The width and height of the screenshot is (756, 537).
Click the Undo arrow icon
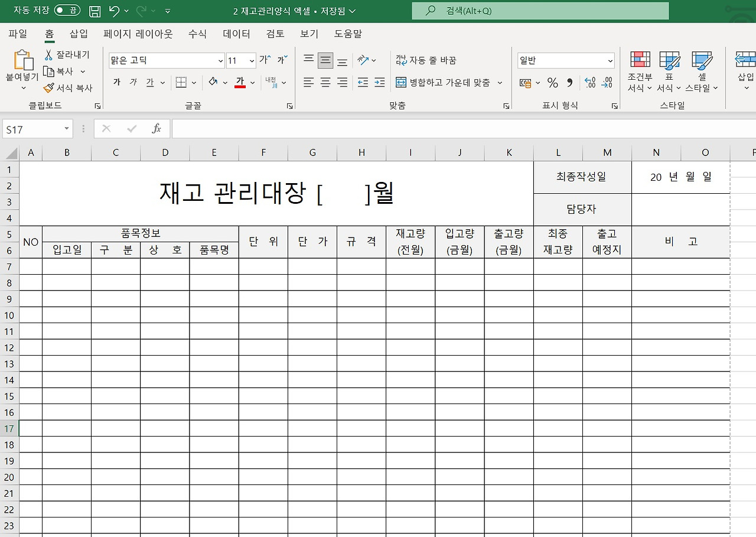coord(115,11)
